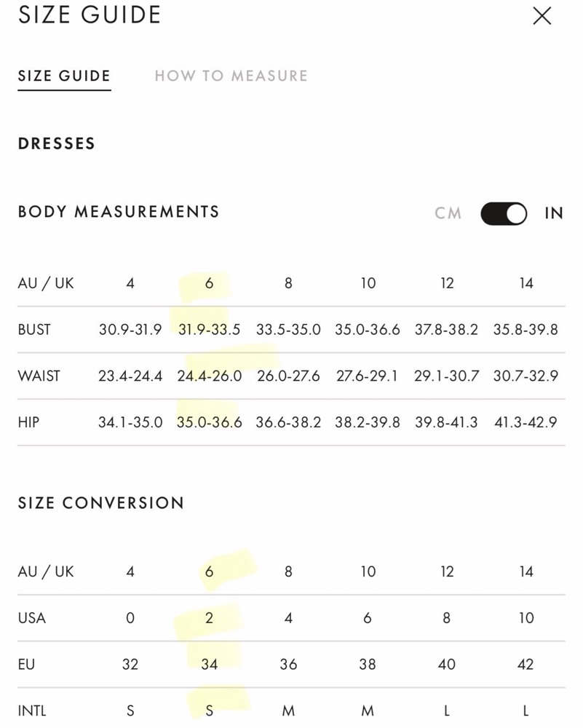Screen dimensions: 583x728
Task: Click the Size Conversion heading
Action: (x=100, y=503)
